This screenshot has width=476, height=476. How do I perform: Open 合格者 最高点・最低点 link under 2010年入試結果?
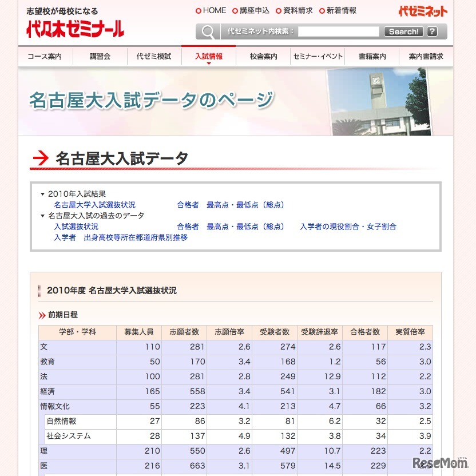[x=231, y=205]
